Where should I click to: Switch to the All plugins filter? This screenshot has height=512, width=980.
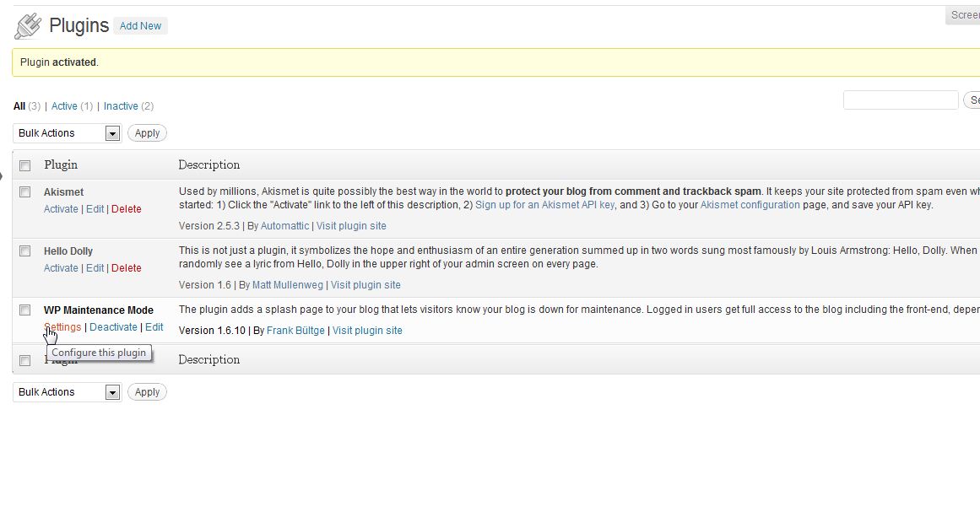[x=19, y=106]
